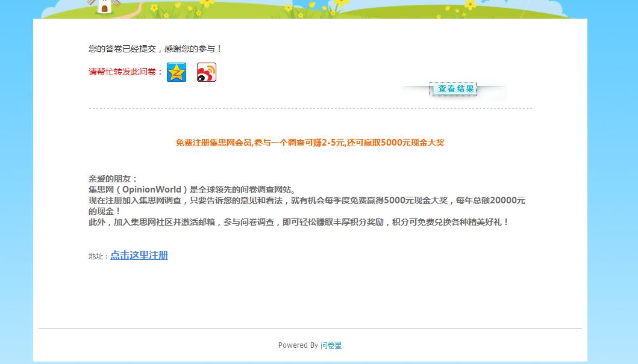Screen dimensions: 638x364
Task: Click the line starting 现在注册加入集思网调查
Action: point(307,200)
